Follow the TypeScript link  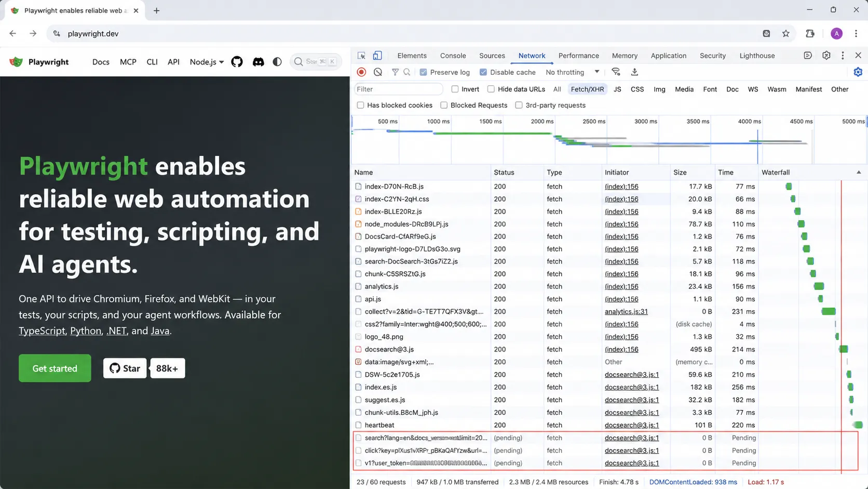coord(42,331)
